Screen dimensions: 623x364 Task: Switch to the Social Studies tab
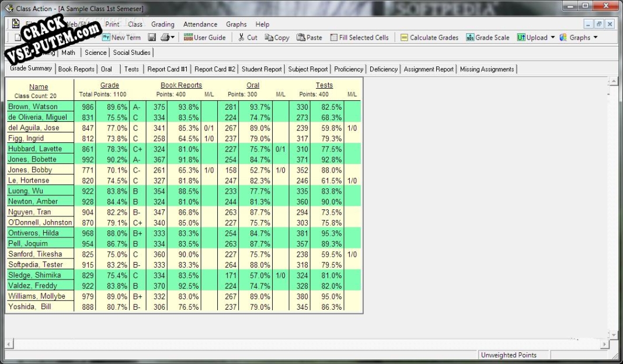[x=131, y=52]
